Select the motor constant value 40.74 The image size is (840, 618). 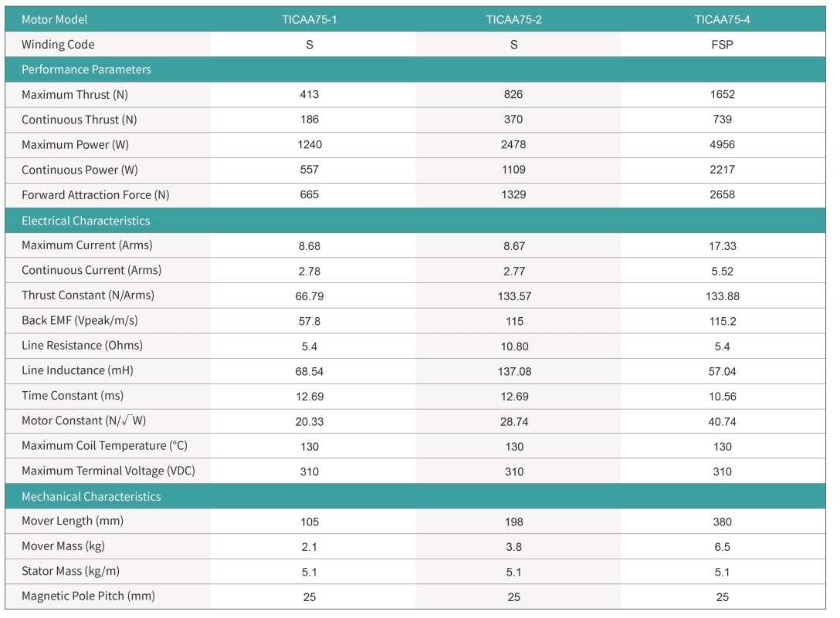click(x=722, y=421)
